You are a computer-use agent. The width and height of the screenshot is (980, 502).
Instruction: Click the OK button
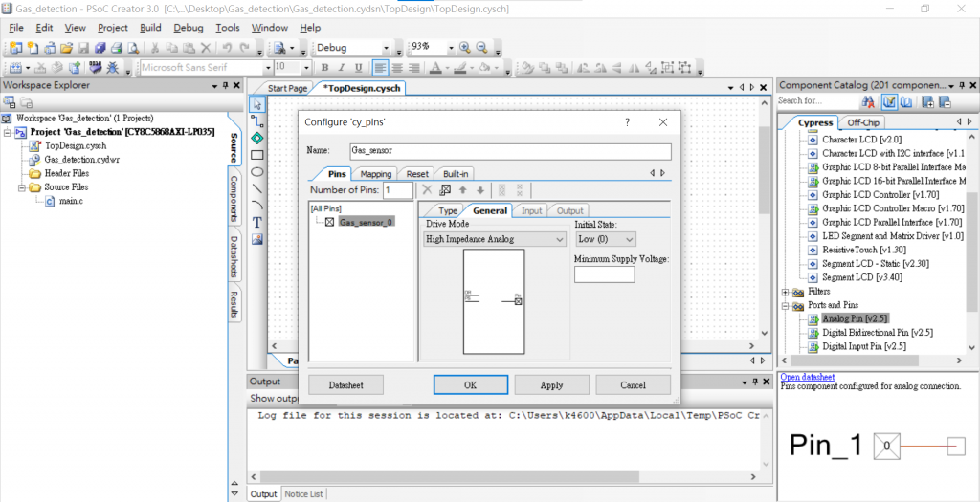pyautogui.click(x=471, y=385)
